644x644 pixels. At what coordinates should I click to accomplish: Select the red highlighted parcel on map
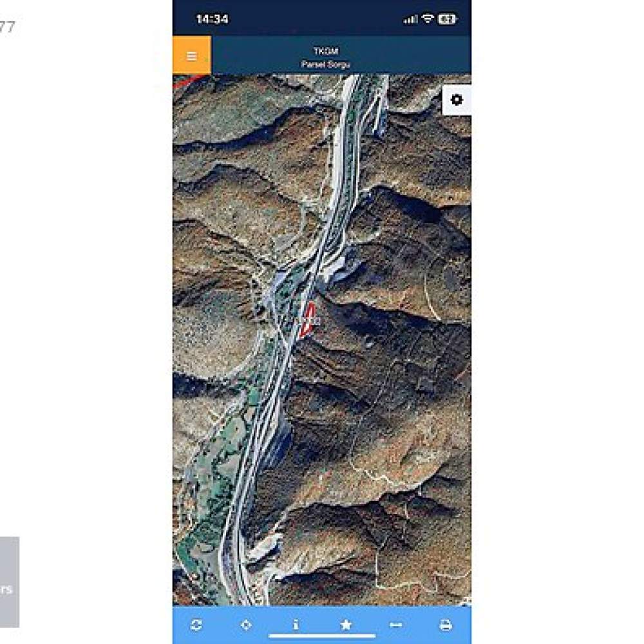point(307,319)
